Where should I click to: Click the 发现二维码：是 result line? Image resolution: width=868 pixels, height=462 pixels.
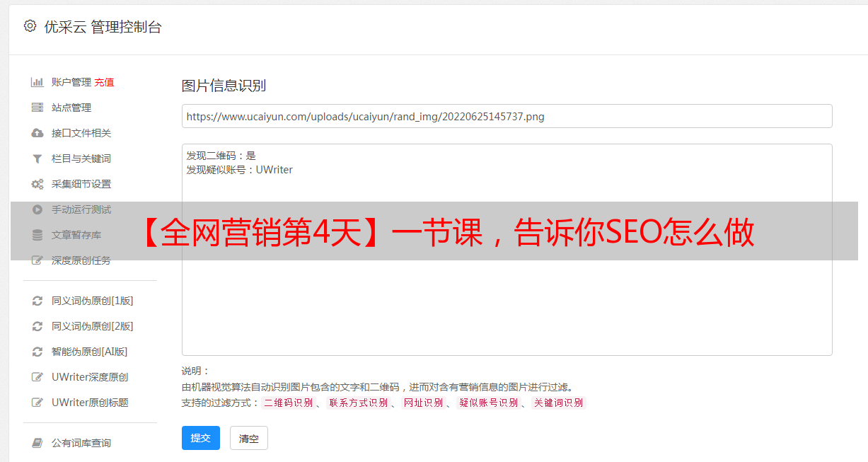(221, 156)
